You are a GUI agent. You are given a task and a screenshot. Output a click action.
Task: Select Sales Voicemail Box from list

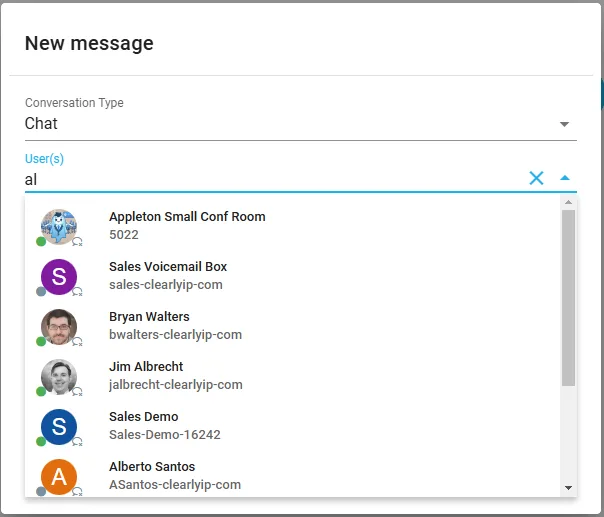[293, 276]
